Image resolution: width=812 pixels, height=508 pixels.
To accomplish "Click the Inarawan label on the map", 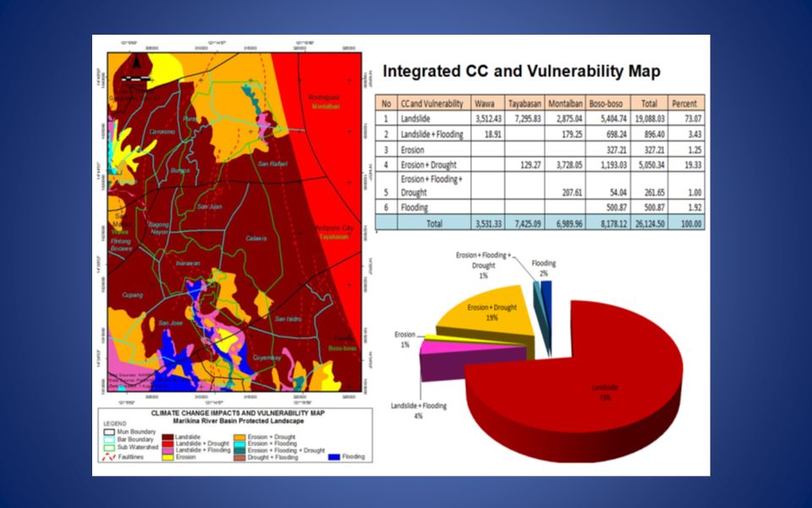I will (x=188, y=263).
